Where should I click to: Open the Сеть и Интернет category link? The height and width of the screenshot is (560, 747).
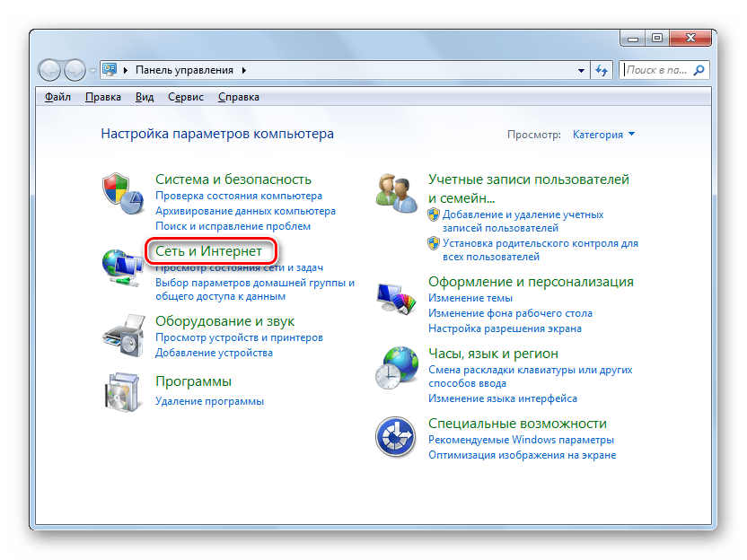[208, 251]
